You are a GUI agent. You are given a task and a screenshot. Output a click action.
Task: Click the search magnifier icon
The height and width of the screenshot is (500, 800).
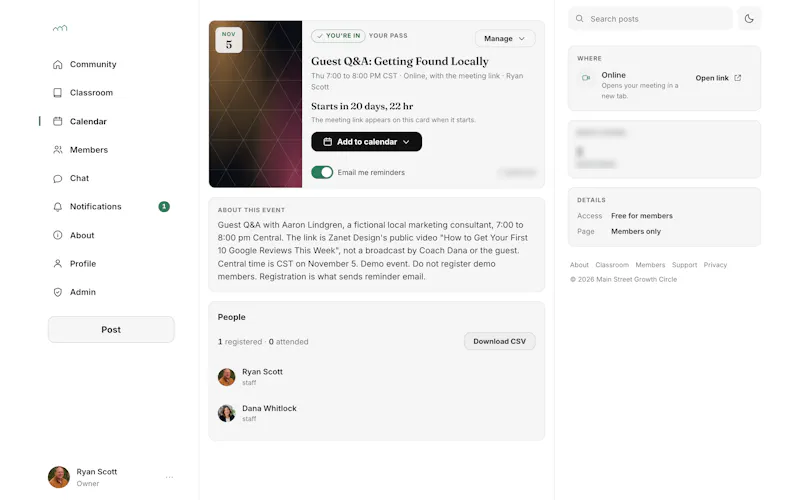580,19
